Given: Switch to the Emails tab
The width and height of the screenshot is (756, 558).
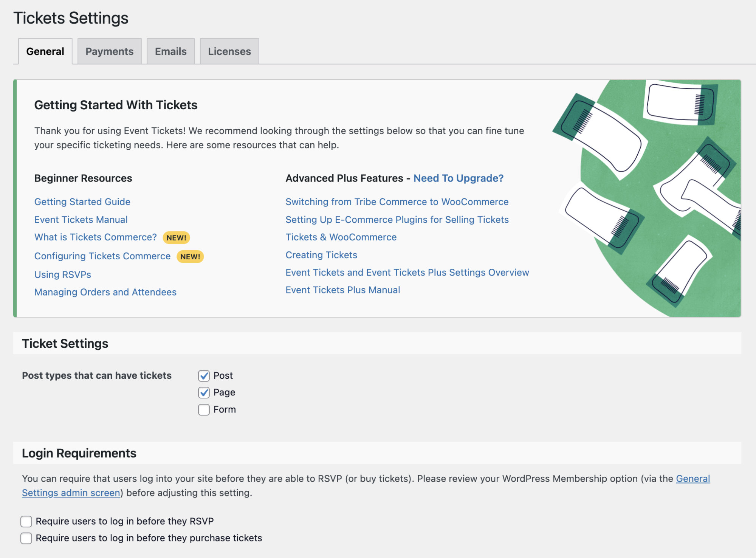Looking at the screenshot, I should coord(170,51).
